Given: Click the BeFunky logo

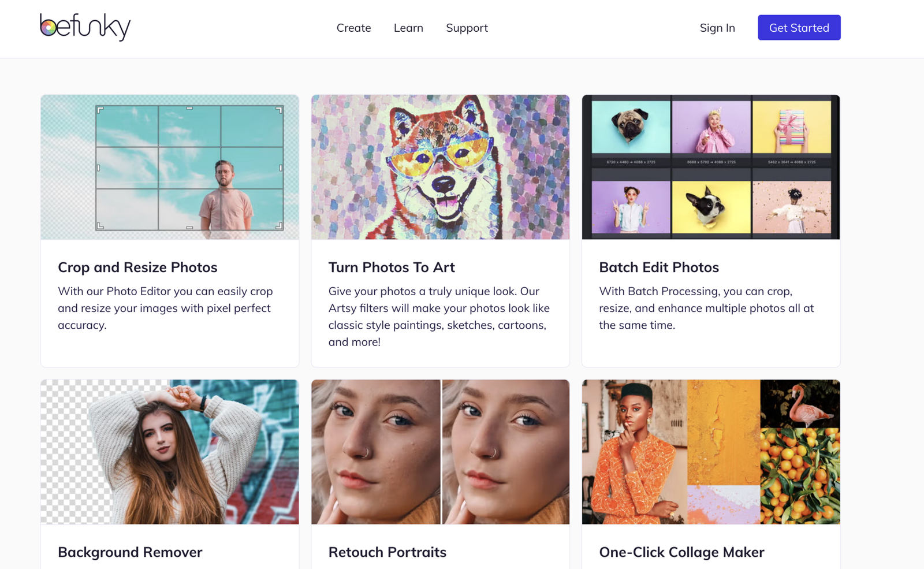Looking at the screenshot, I should point(85,27).
